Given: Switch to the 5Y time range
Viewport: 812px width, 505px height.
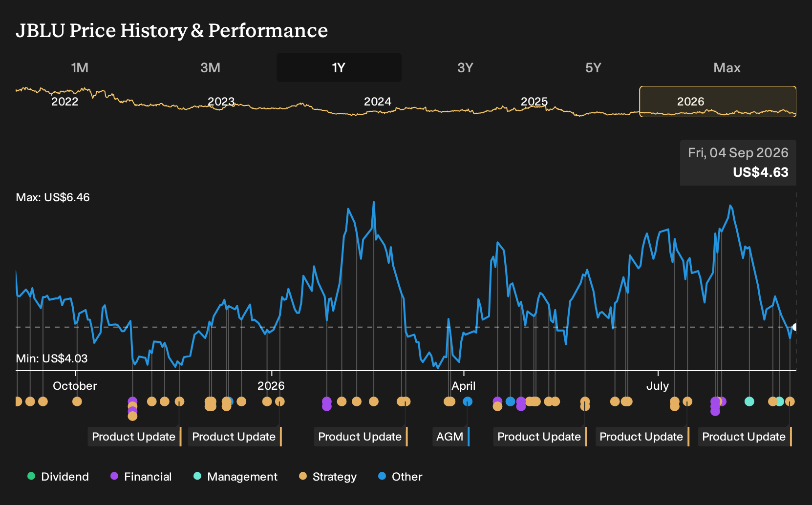Looking at the screenshot, I should (593, 67).
